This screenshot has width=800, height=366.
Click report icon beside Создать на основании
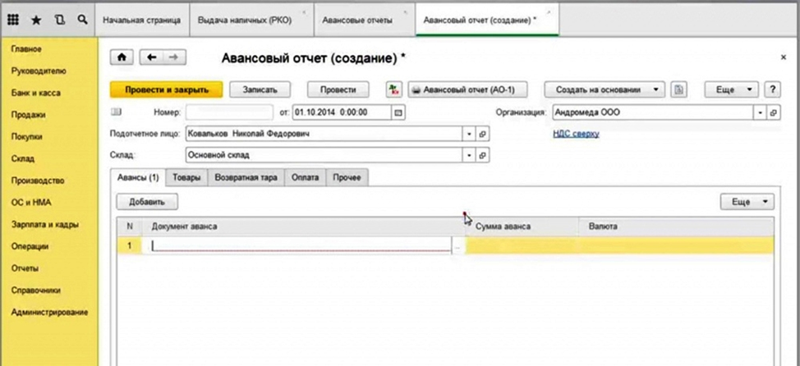pyautogui.click(x=679, y=90)
